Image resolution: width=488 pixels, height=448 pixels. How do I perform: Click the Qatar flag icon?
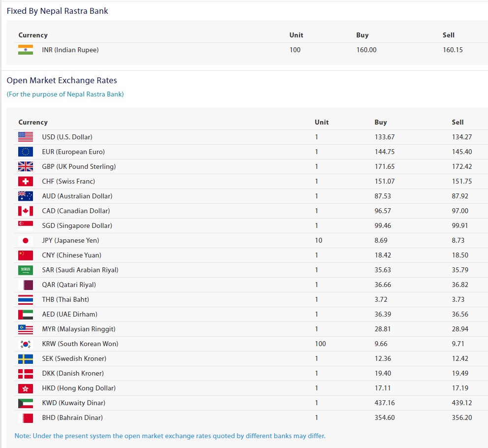click(x=26, y=285)
